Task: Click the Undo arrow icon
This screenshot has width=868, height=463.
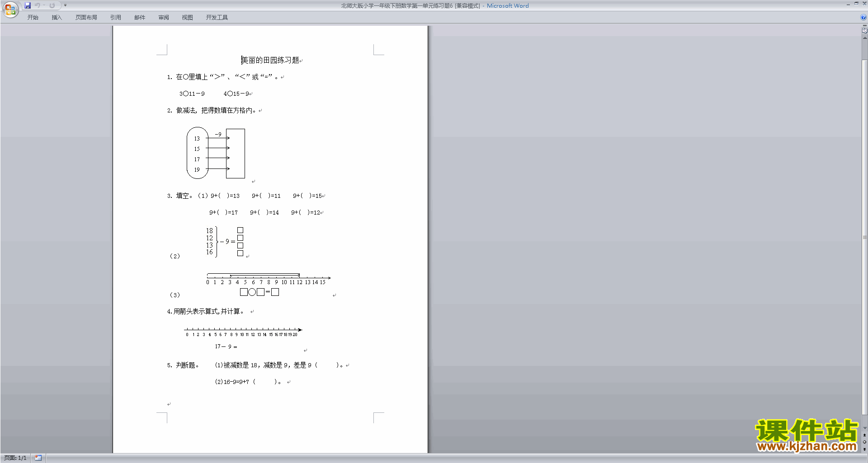Action: tap(38, 5)
